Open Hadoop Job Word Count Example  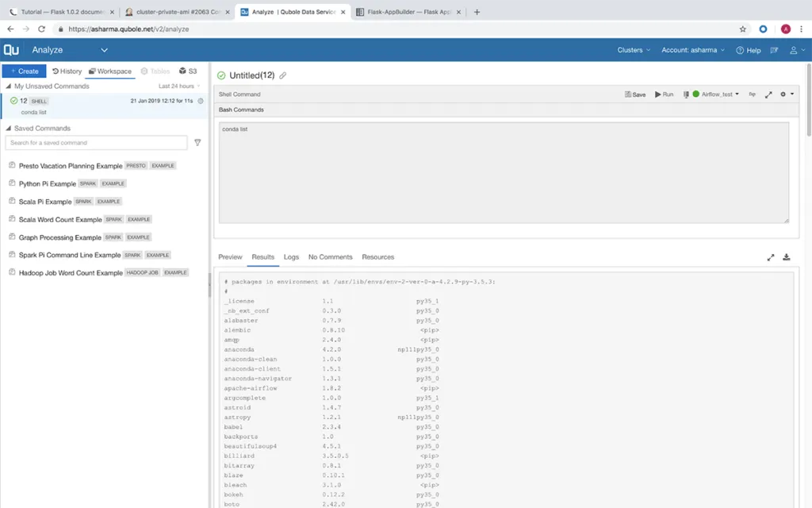click(71, 273)
